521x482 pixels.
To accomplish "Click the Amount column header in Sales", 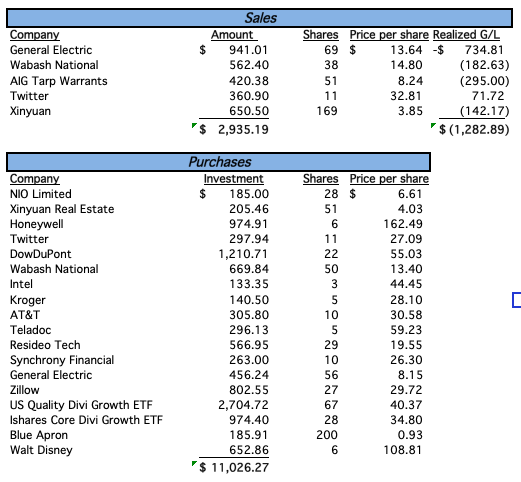I will coord(232,35).
